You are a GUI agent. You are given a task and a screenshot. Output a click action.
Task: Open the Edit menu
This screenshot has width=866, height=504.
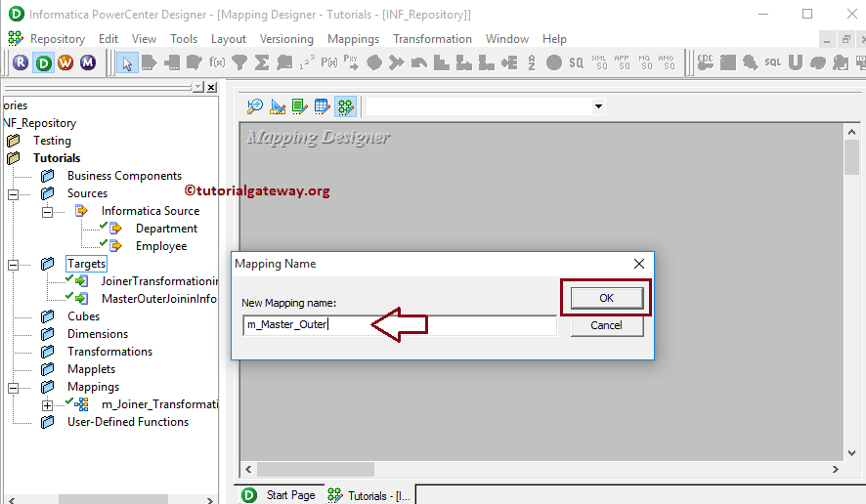click(x=108, y=39)
